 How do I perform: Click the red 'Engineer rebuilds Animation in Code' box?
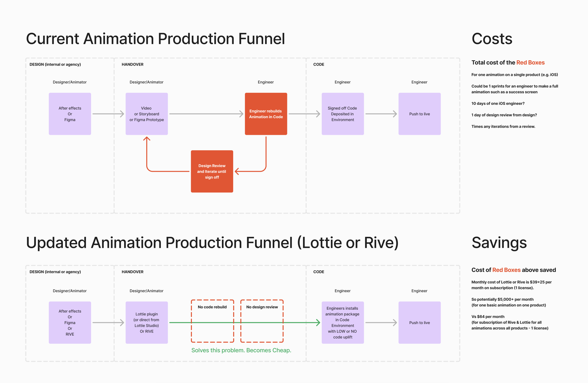(x=266, y=114)
